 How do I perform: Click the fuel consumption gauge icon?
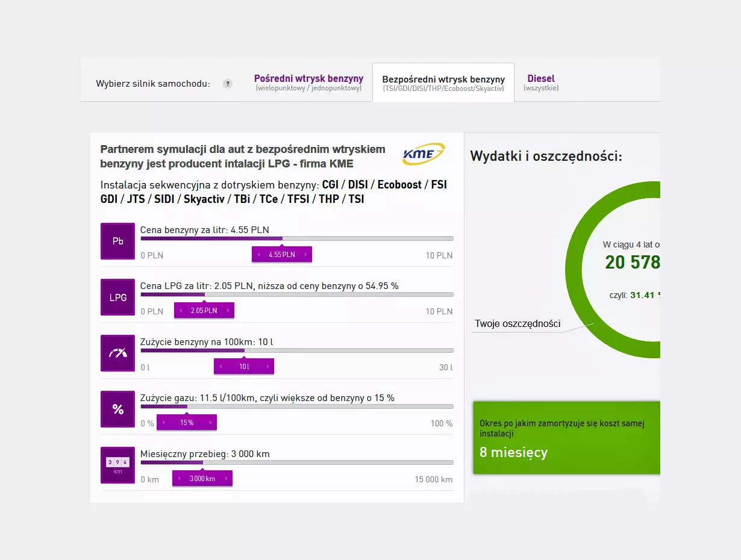click(x=117, y=353)
